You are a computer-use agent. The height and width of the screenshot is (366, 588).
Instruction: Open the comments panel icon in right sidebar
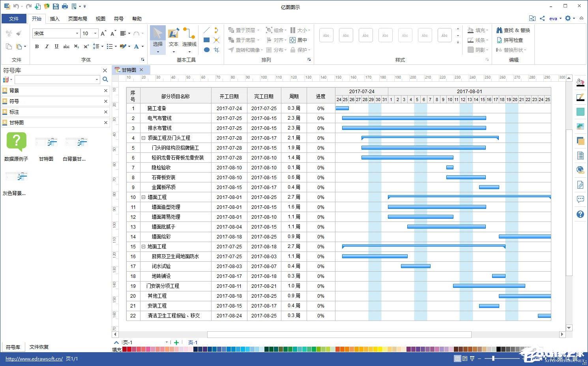(580, 199)
